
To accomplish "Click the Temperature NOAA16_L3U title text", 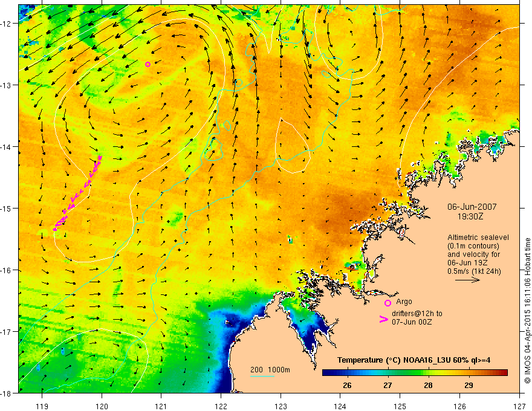I will 414,360.
